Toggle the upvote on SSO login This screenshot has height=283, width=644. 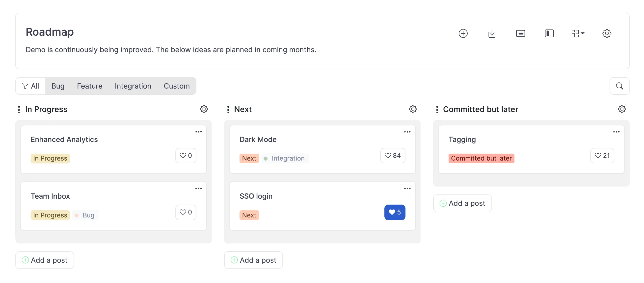(395, 212)
